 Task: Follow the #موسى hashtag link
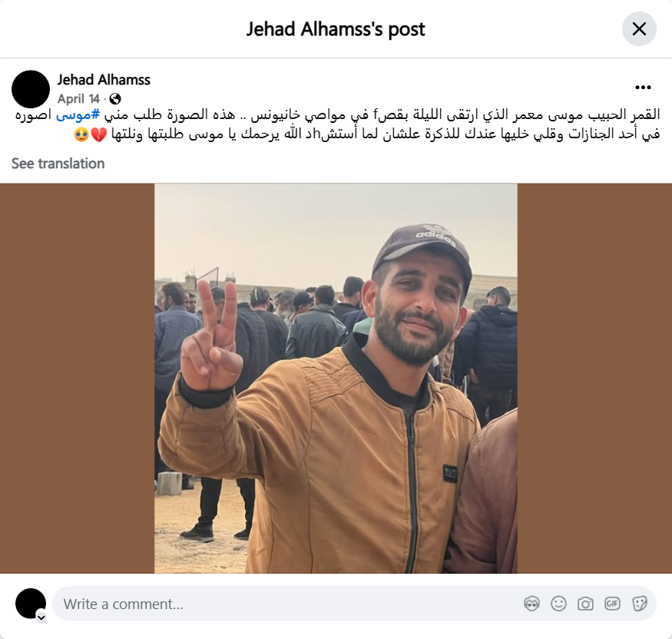point(78,115)
